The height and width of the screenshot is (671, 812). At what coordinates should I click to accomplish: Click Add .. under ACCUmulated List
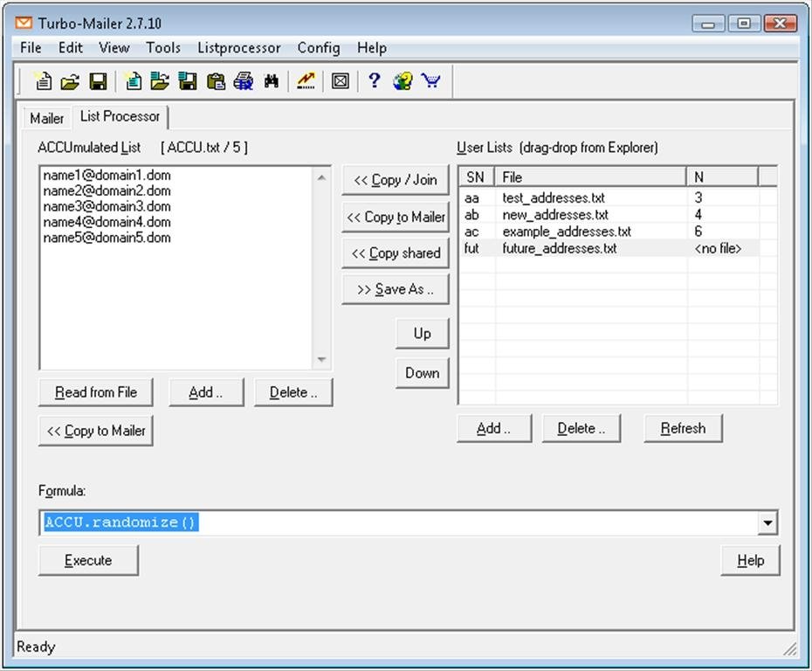206,392
